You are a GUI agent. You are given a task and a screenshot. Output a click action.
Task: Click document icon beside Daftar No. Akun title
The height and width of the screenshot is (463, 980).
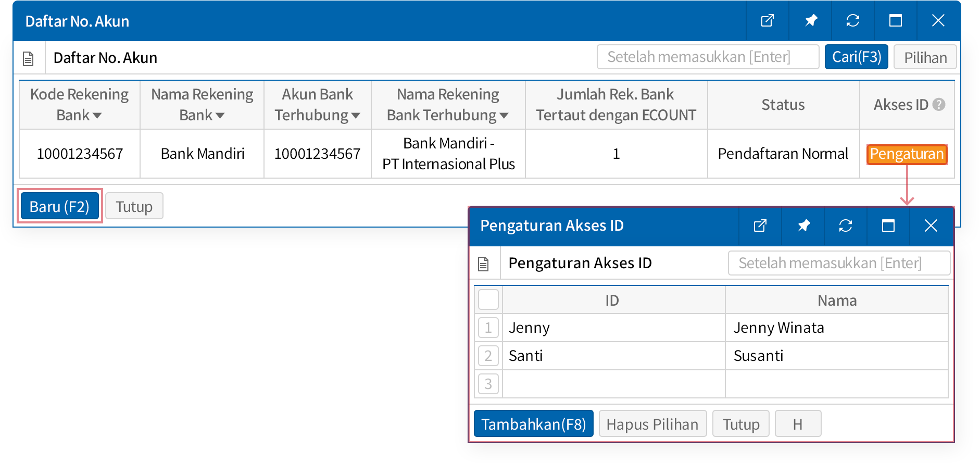click(x=29, y=58)
